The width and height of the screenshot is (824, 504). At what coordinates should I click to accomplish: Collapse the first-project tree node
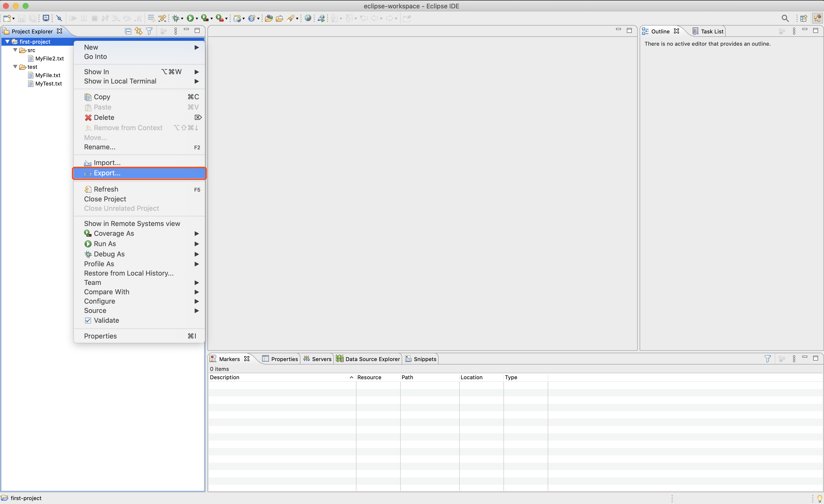coord(7,42)
